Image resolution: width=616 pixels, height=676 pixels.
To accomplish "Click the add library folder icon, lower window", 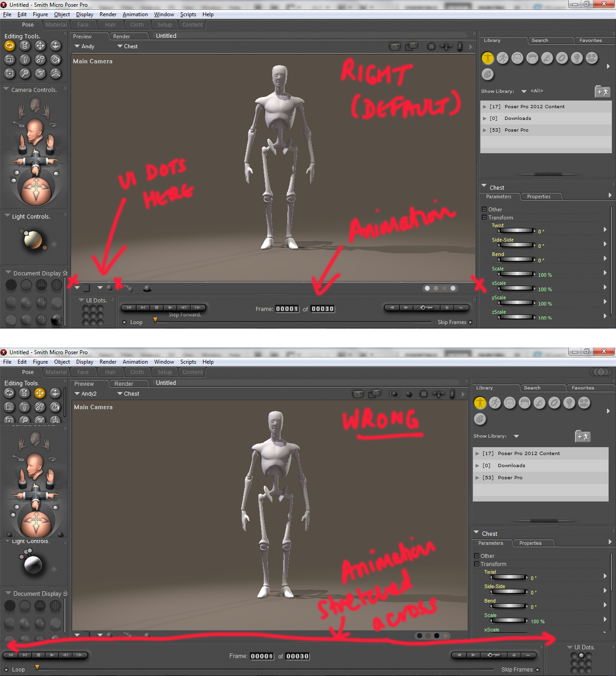I will tap(583, 436).
